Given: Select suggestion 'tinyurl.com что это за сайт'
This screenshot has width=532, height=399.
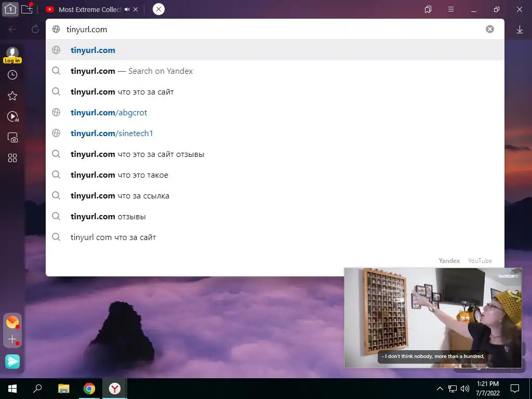Looking at the screenshot, I should [x=275, y=91].
